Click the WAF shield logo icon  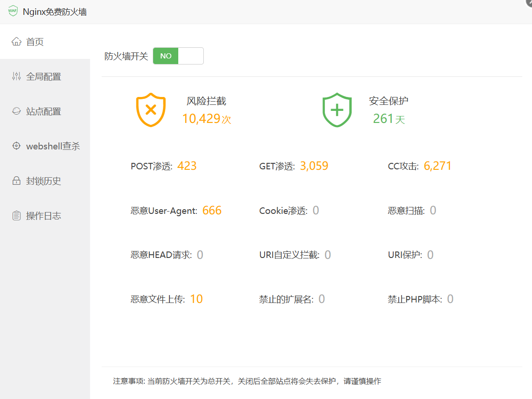pos(13,12)
